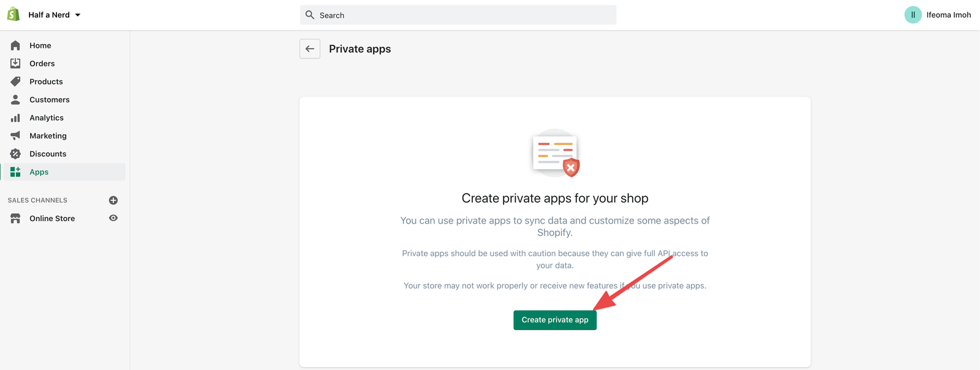Click 'Create private apps for your shop' heading
980x370 pixels.
pyautogui.click(x=555, y=198)
